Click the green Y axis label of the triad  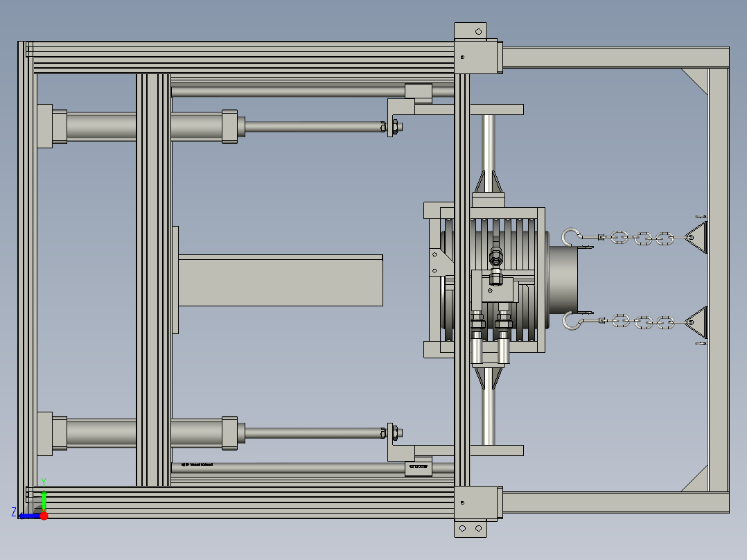44,482
